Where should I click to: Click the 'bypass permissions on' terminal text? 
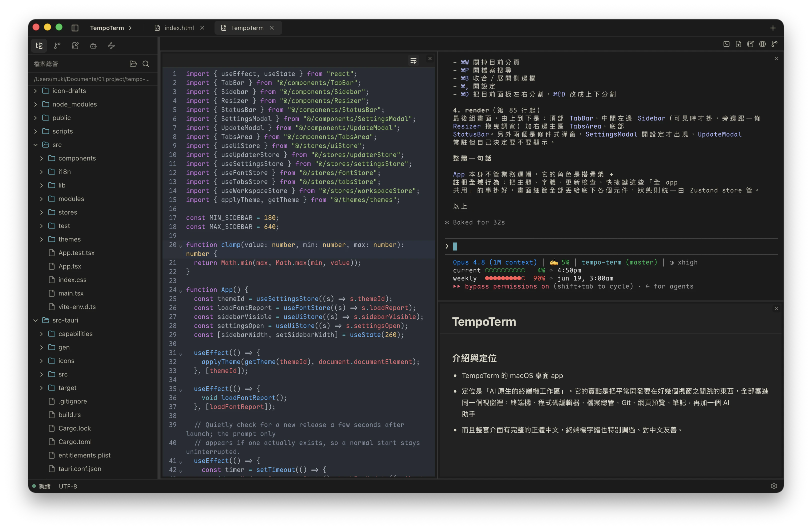point(507,286)
